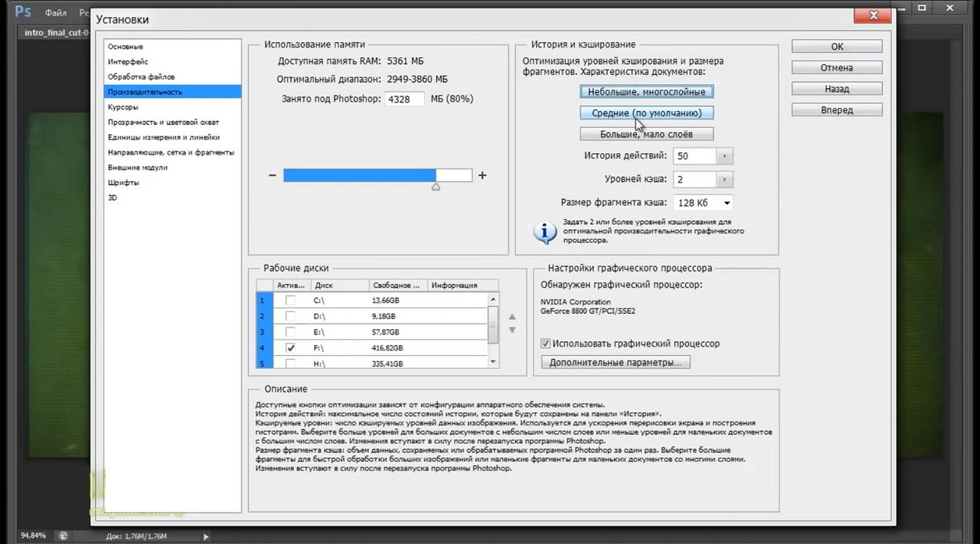
Task: Confirm settings with OK button
Action: (837, 47)
